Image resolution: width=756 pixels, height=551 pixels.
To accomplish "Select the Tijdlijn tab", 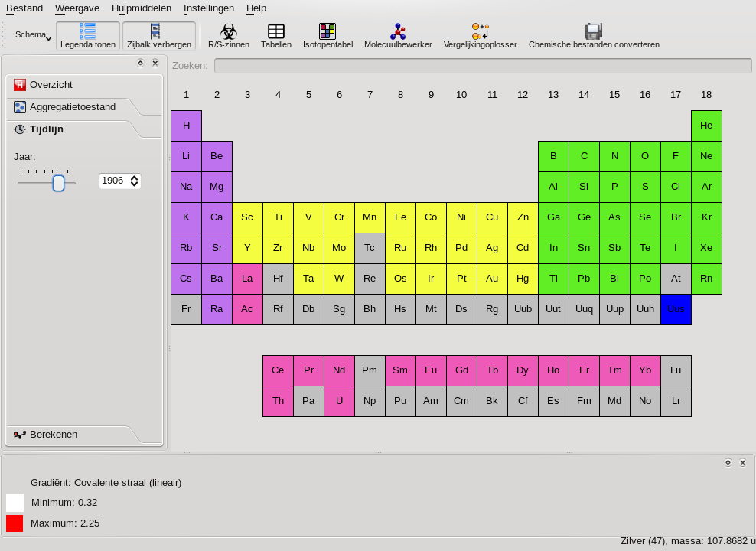I will click(x=73, y=129).
